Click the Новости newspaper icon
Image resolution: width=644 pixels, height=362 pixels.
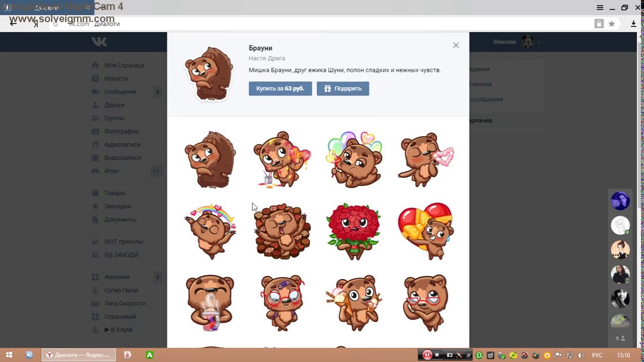[95, 78]
